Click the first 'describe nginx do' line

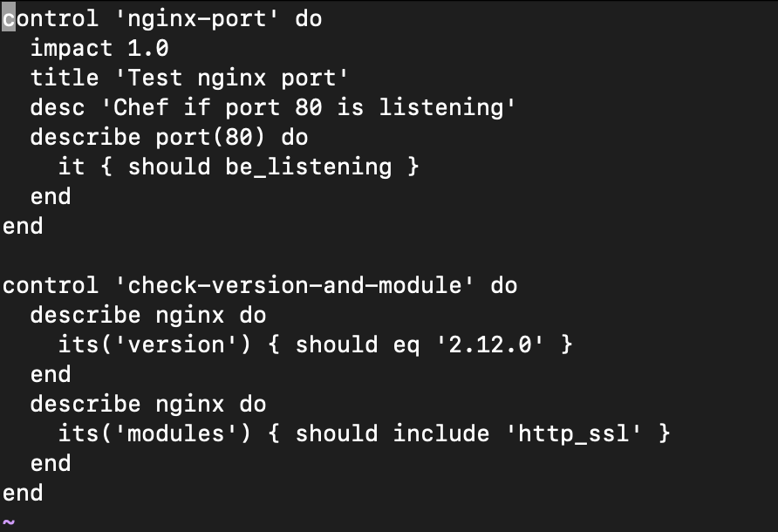(148, 315)
